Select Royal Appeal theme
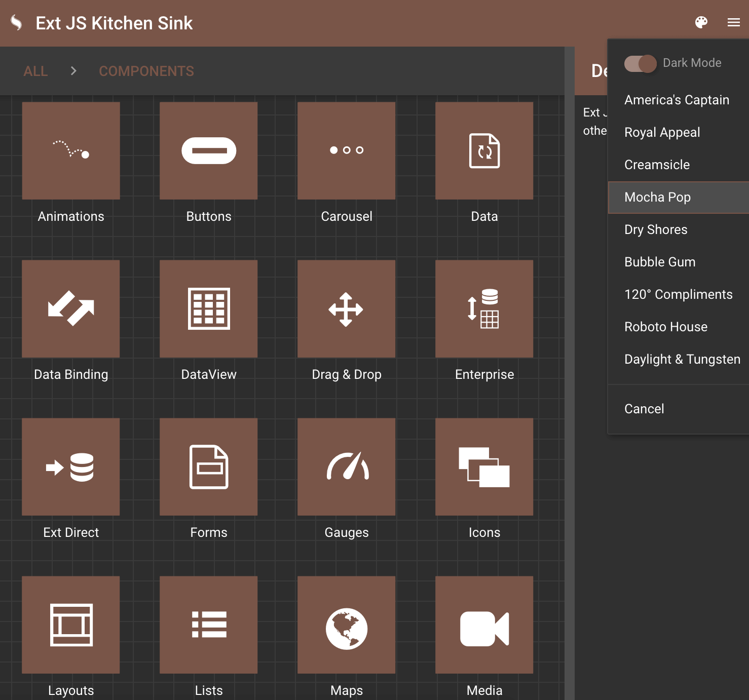 679,132
